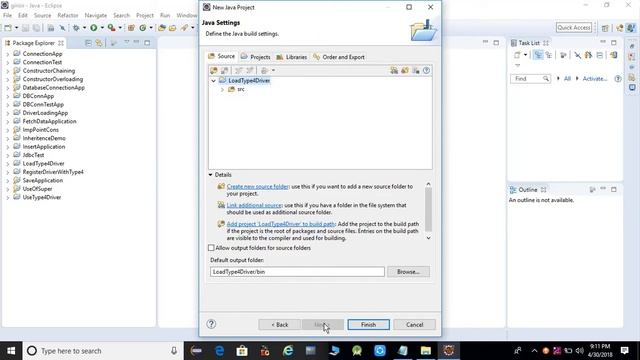The height and width of the screenshot is (360, 640).
Task: Open the Project menu
Action: click(144, 15)
